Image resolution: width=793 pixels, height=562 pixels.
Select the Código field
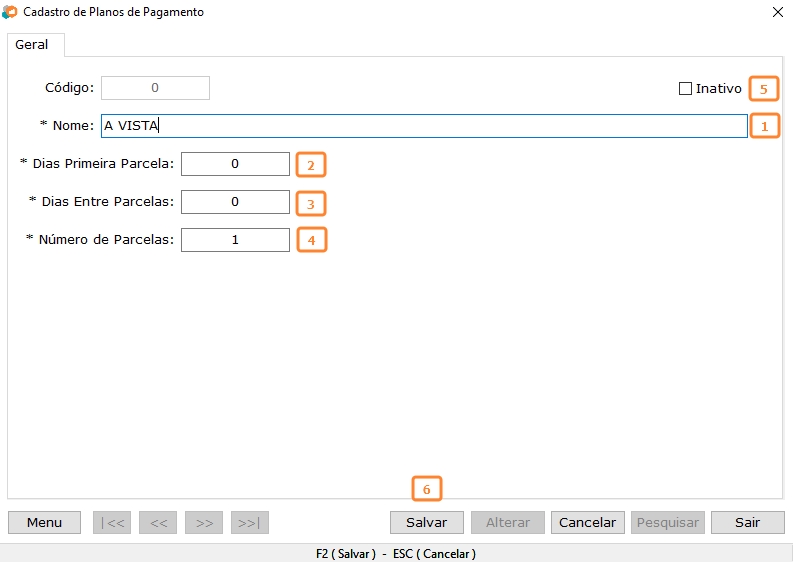tap(155, 88)
